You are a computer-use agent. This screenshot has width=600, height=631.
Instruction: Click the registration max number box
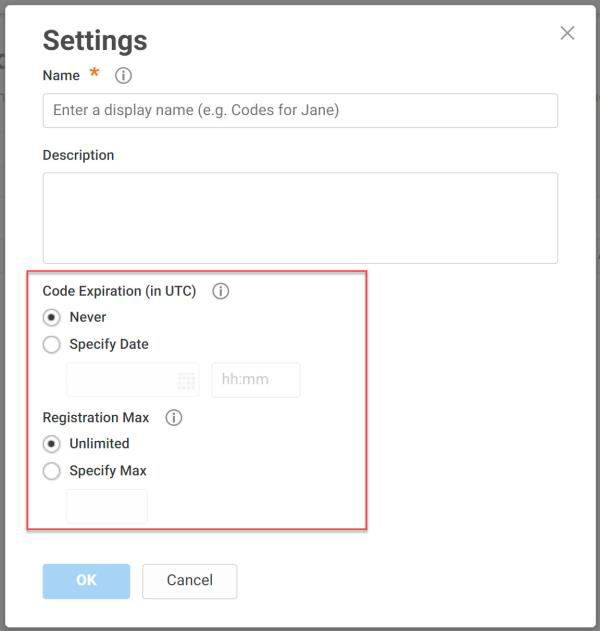tap(107, 506)
